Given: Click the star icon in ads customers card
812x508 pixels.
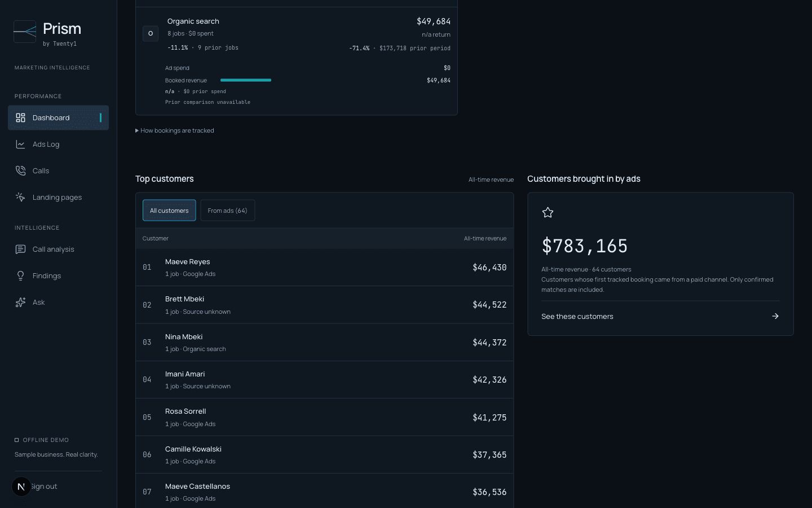Looking at the screenshot, I should pos(548,212).
